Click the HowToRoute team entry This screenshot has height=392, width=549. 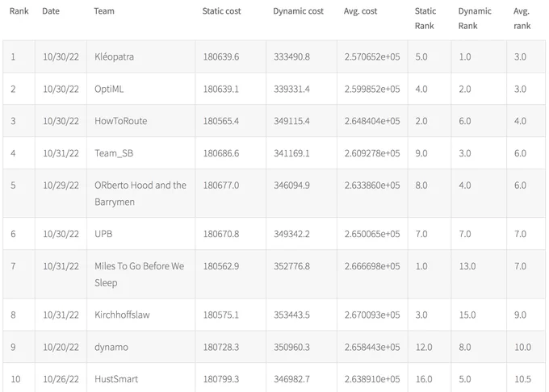121,121
